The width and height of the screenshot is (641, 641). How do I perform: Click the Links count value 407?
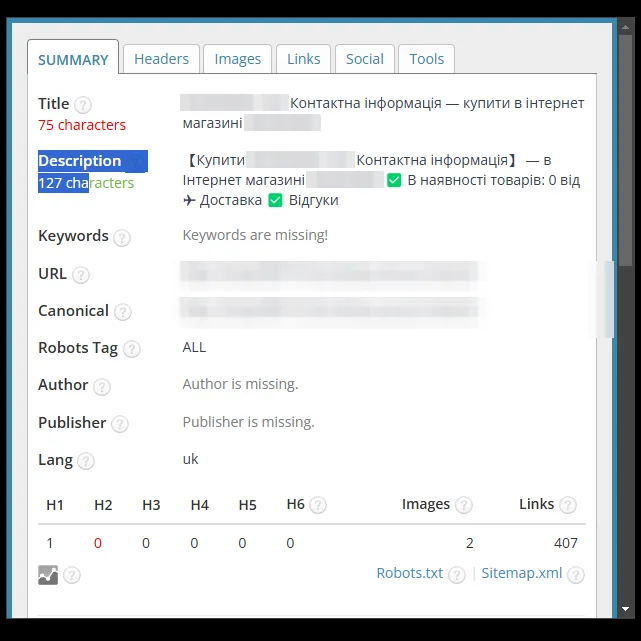566,543
